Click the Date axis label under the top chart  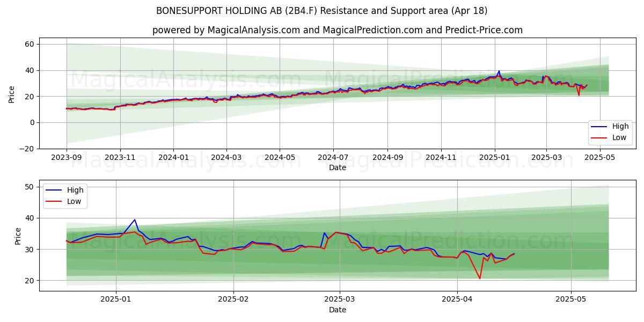click(x=338, y=167)
